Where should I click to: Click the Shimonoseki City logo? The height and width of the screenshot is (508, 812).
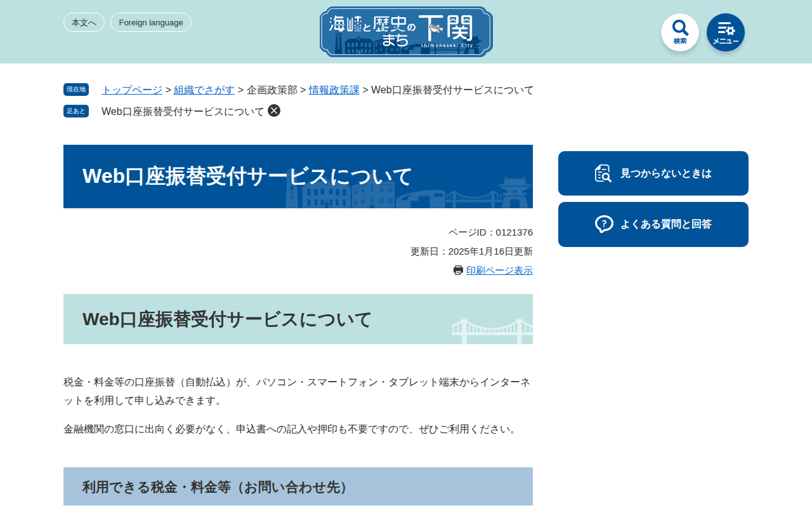pos(406,32)
